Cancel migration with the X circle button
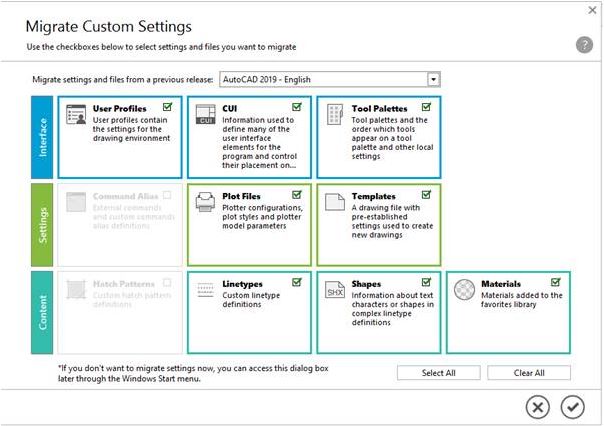The width and height of the screenshot is (604, 426). pos(538,407)
